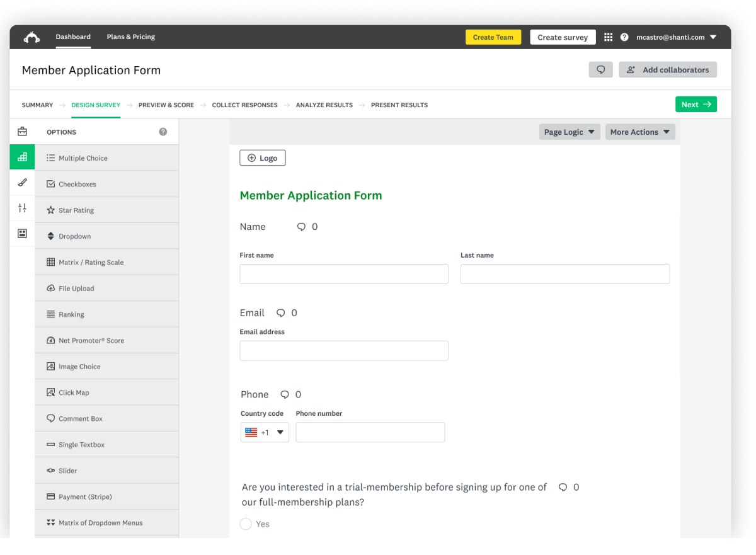Viewport: 756px width, 555px height.
Task: Click the Create survey button
Action: (x=563, y=37)
